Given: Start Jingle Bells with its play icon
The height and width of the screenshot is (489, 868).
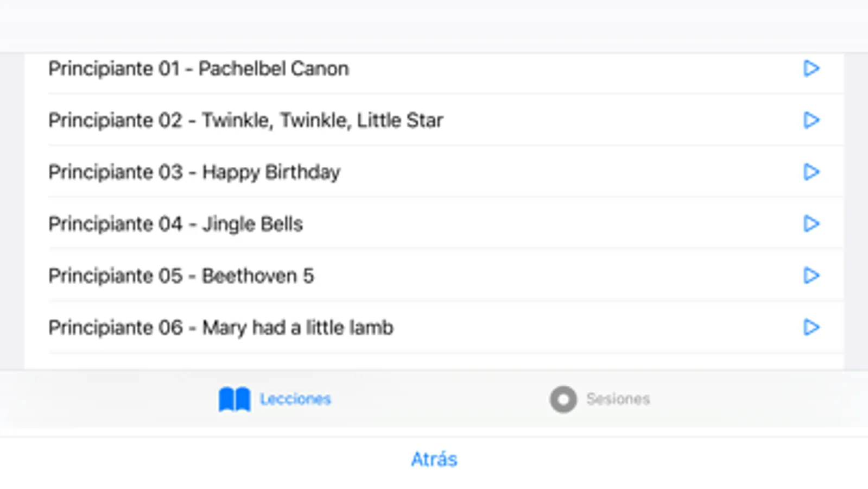Looking at the screenshot, I should coord(811,223).
